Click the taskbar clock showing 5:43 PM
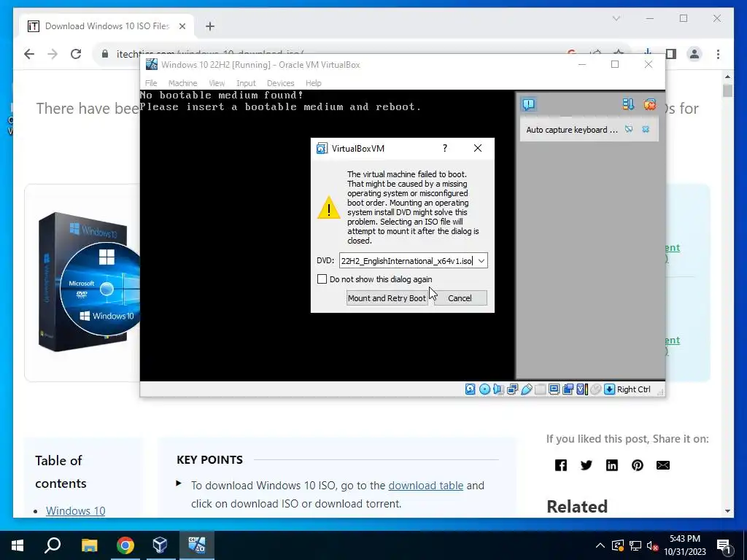747x560 pixels. (685, 545)
